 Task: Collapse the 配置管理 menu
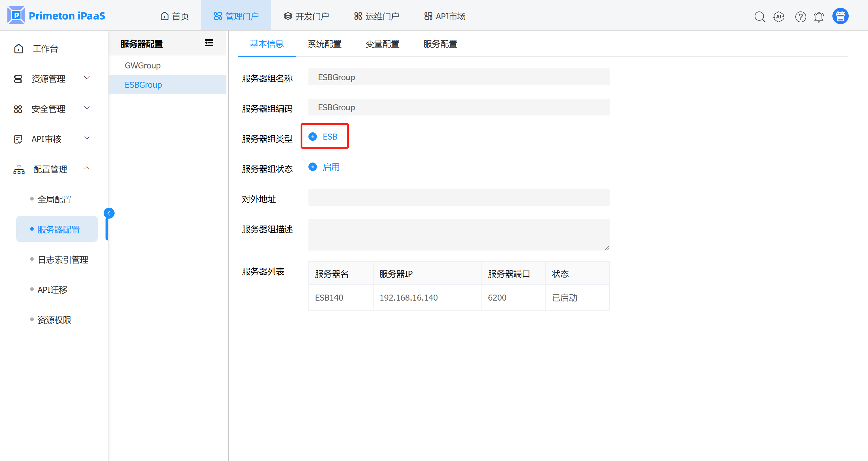click(x=51, y=169)
